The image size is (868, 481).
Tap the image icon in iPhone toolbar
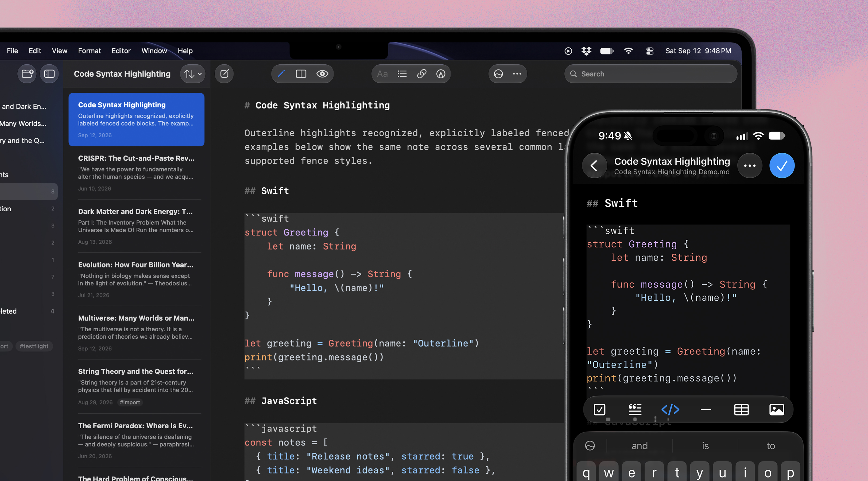(x=777, y=410)
